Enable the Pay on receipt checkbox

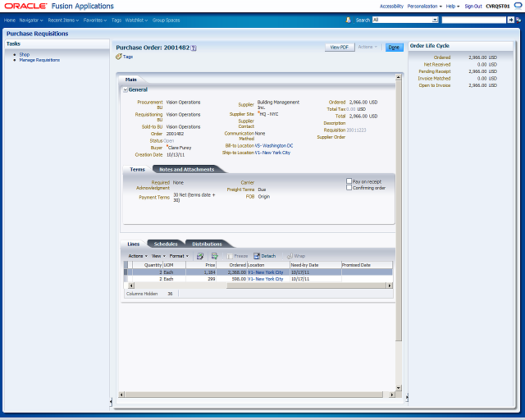[349, 181]
